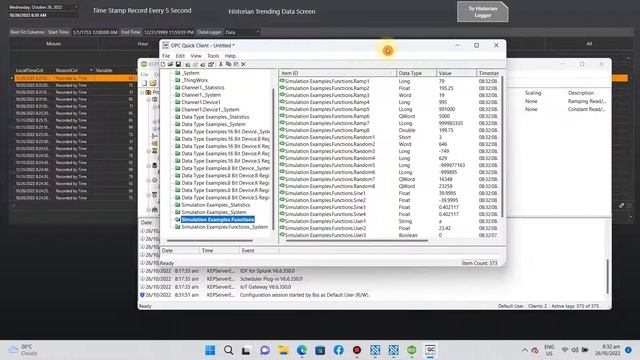
Task: Click vertical scrollbar of item list
Action: tap(502, 147)
